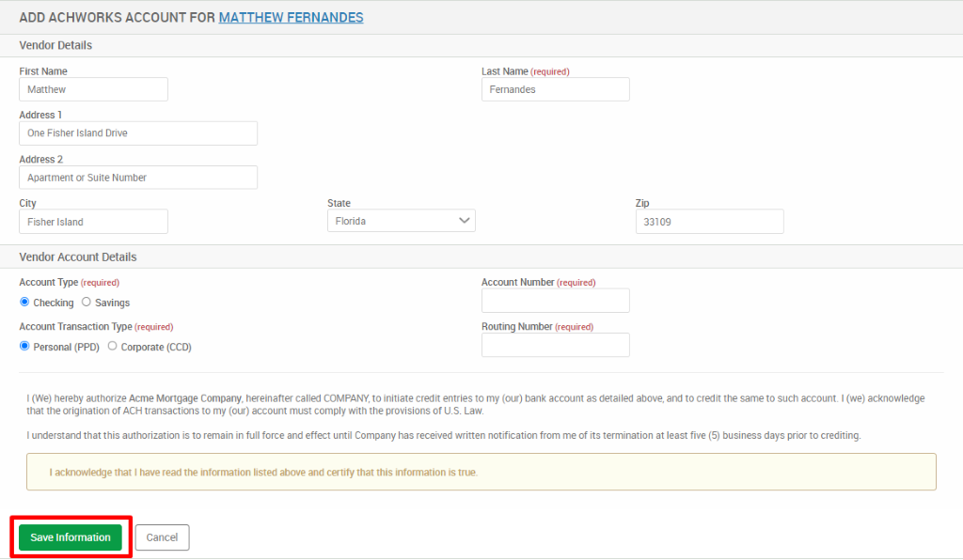The image size is (963, 560).
Task: Click the Zip field containing 33109
Action: tap(709, 221)
